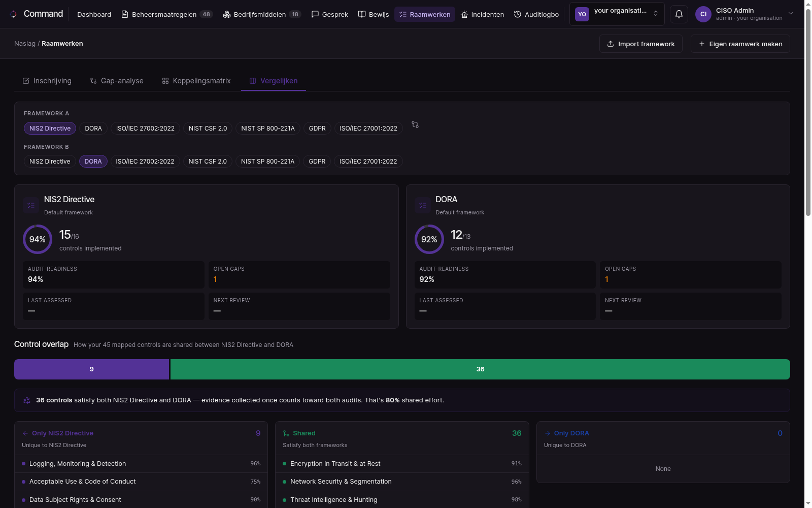Click the Next Review tile in the DORA card
Screen dimensions: 812x508
click(x=691, y=306)
